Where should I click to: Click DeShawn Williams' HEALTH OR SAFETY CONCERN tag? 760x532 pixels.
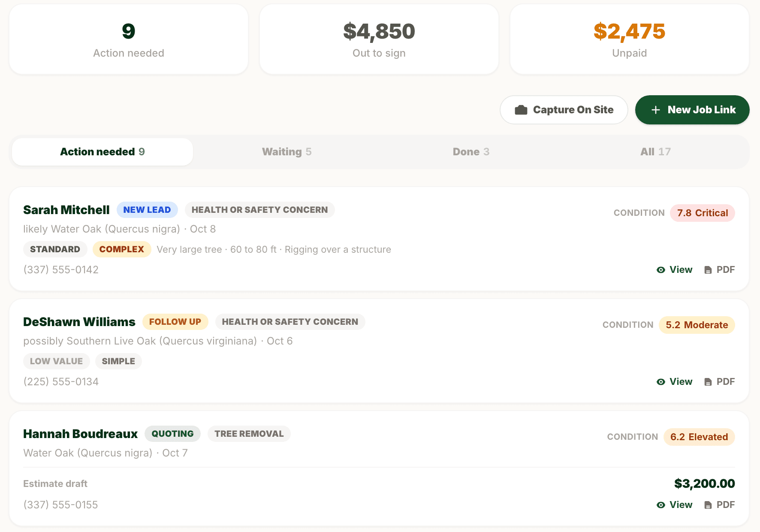click(290, 322)
